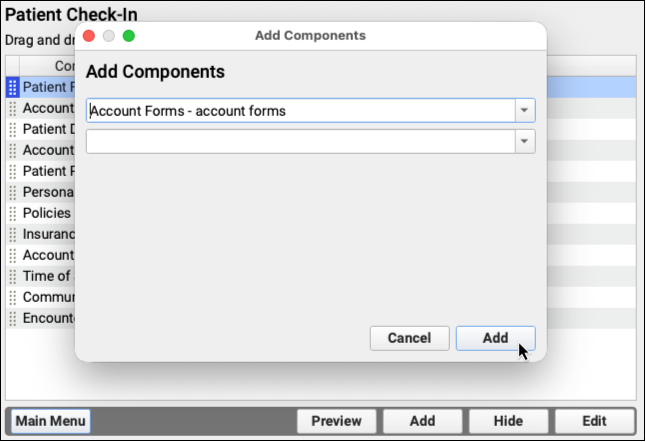Click drag handle beside Persona row

pos(13,192)
